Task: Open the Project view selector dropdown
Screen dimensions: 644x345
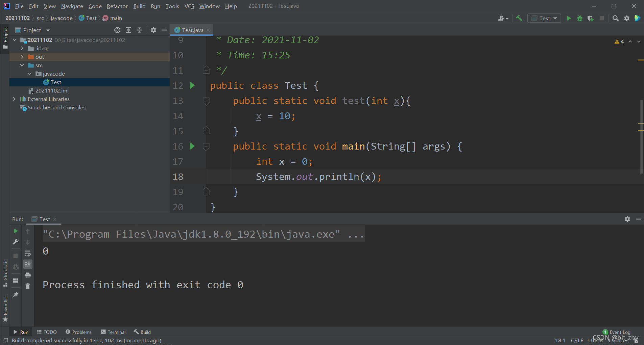Action: (x=33, y=30)
